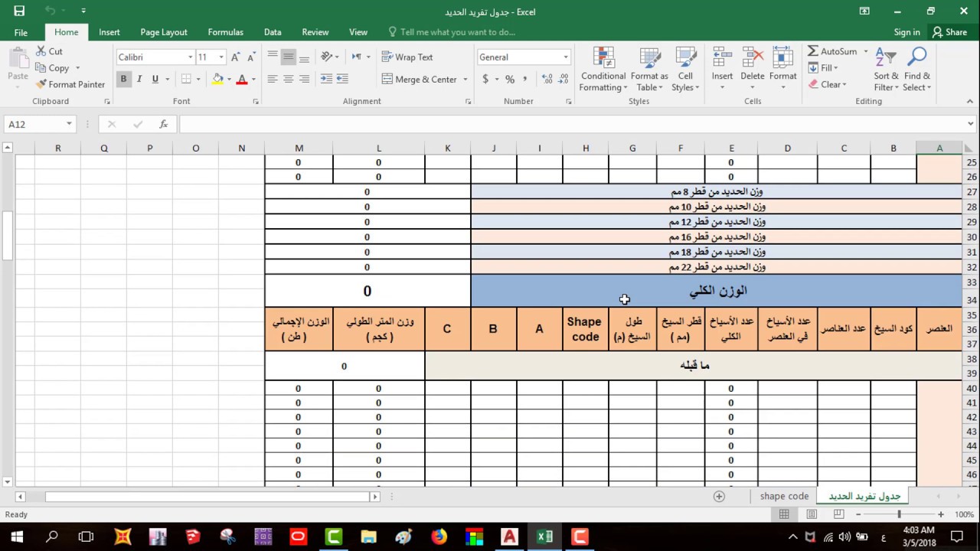Open the Excel icon in the taskbar

tap(544, 537)
